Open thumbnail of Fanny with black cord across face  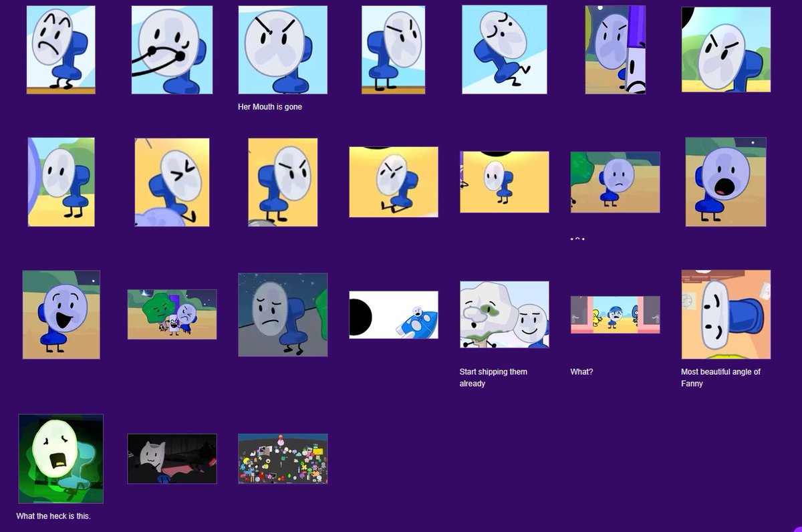pos(172,50)
